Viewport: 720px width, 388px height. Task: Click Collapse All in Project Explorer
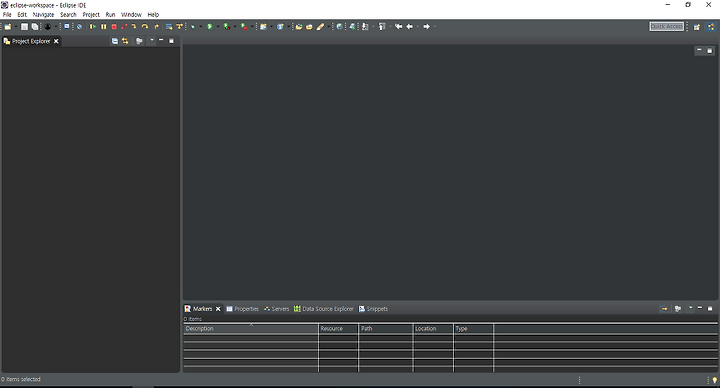tap(115, 41)
